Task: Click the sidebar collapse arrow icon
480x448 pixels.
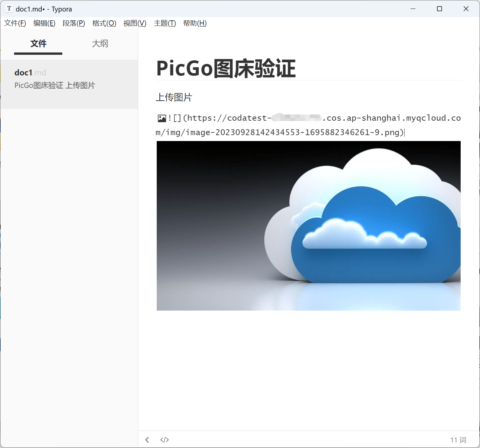Action: point(147,440)
